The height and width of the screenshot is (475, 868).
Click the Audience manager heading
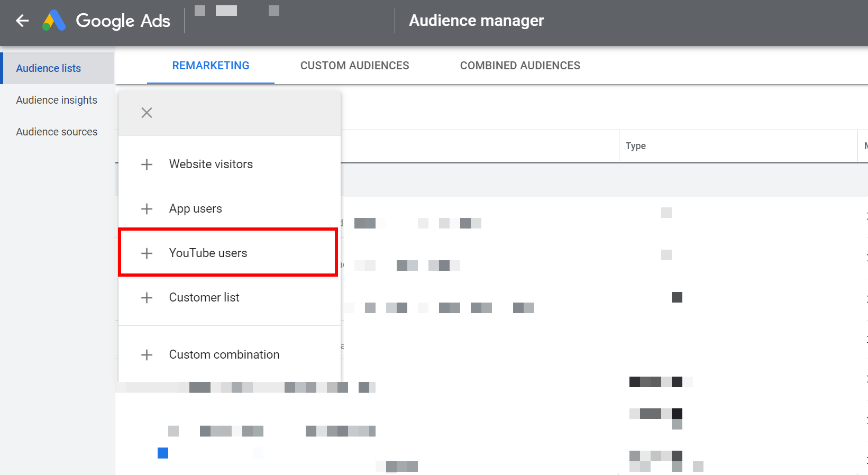coord(476,21)
